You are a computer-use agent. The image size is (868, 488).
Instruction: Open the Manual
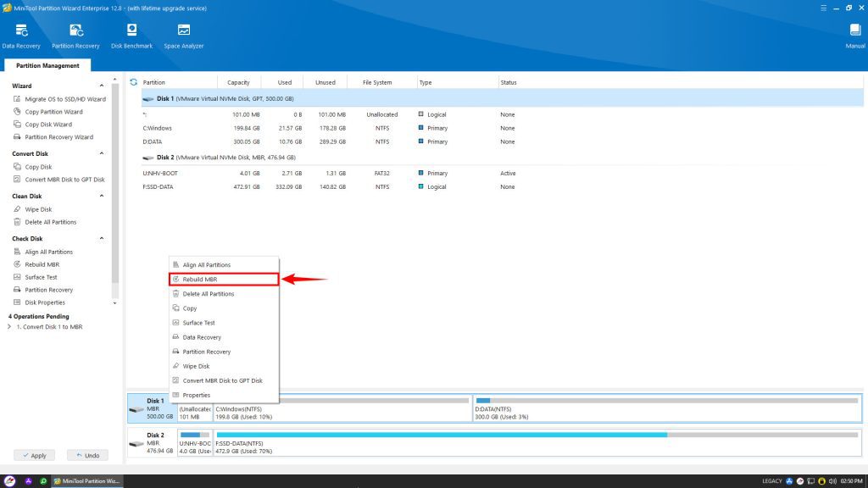tap(855, 36)
